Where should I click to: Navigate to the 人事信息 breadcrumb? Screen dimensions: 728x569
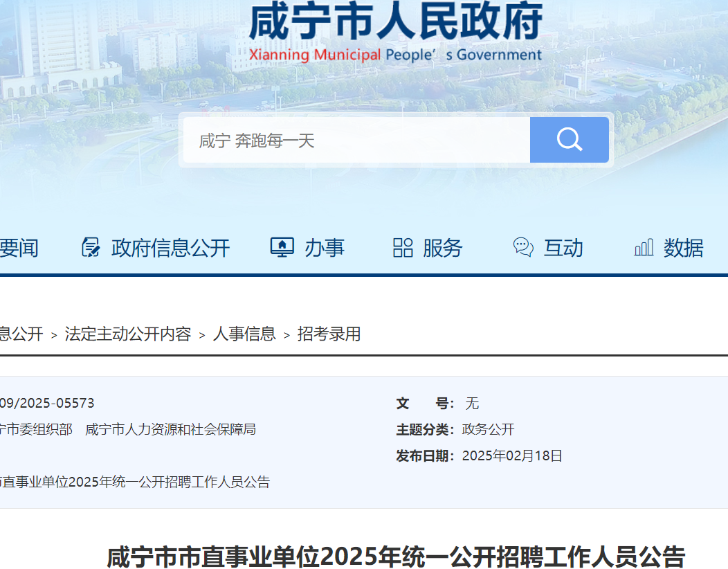point(244,334)
